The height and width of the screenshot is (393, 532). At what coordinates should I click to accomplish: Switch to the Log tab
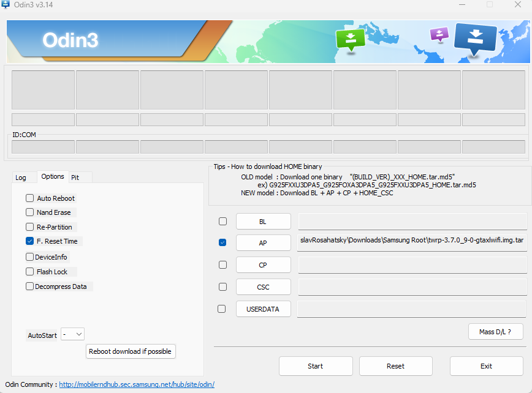21,178
